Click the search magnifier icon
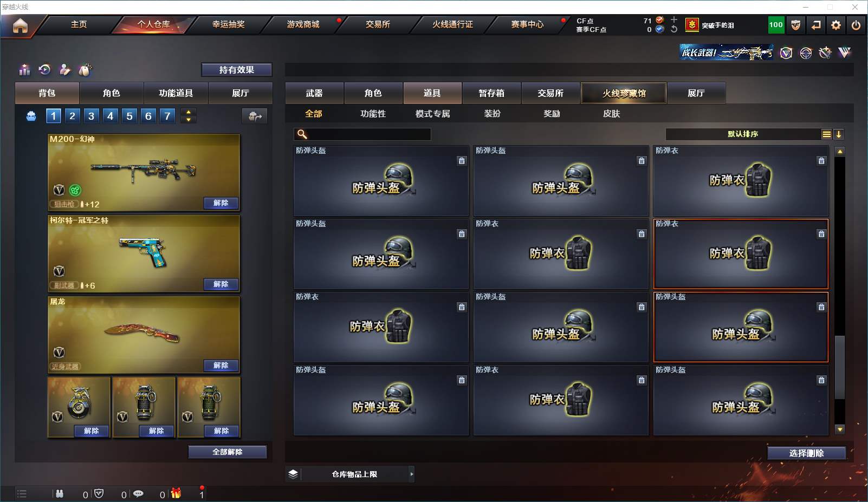868x502 pixels. pos(302,134)
